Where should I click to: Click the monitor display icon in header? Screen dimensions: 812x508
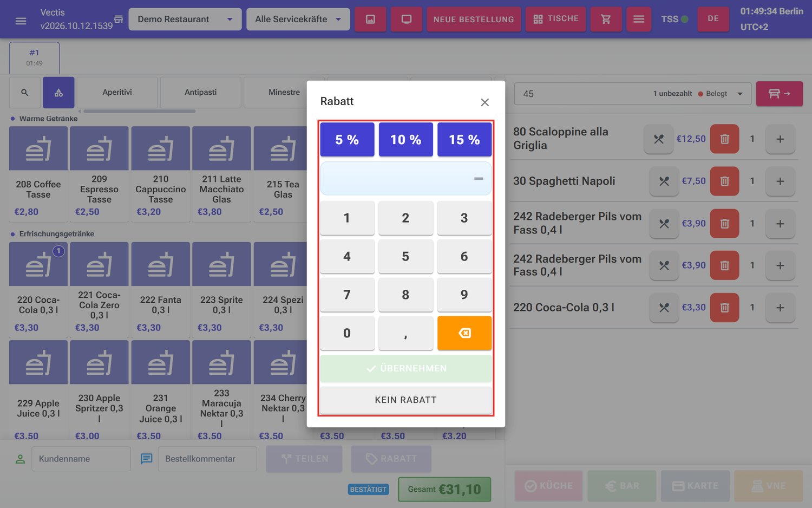[x=407, y=19]
